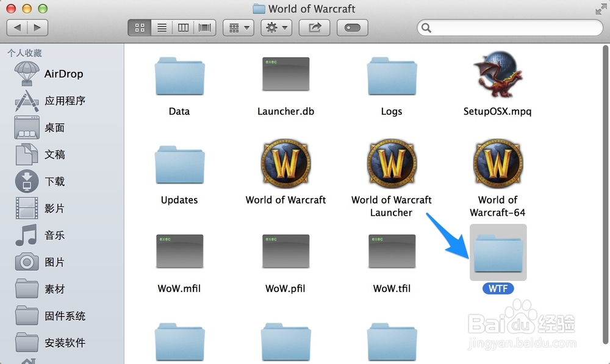Open 素材 folder in the sidebar

coord(39,289)
